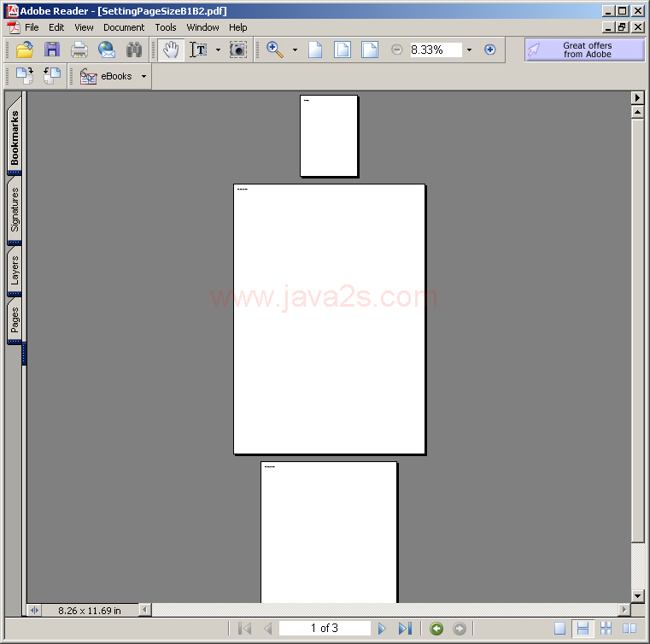Open the Document menu
This screenshot has height=644, width=650.
(124, 27)
